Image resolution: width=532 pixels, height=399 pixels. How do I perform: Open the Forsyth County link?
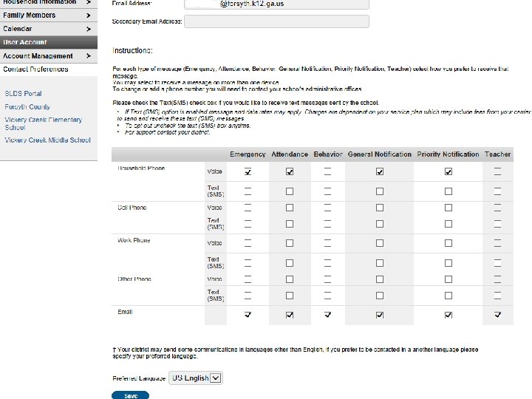[27, 106]
